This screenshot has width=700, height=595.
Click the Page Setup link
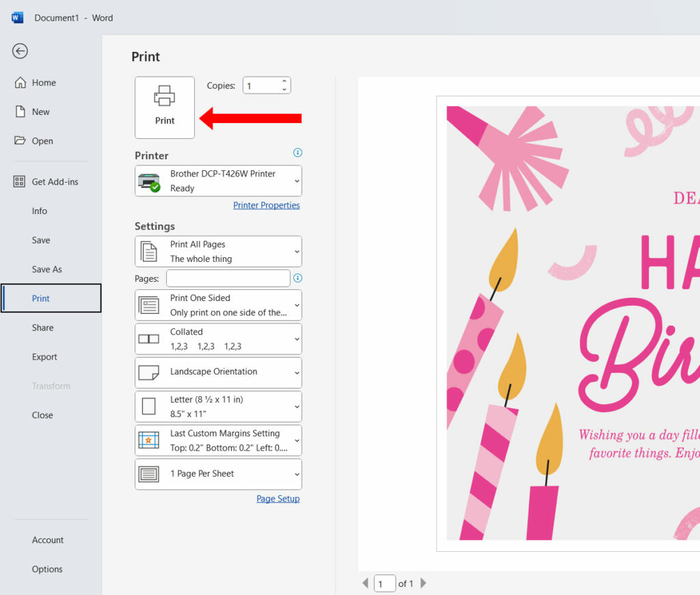coord(278,499)
